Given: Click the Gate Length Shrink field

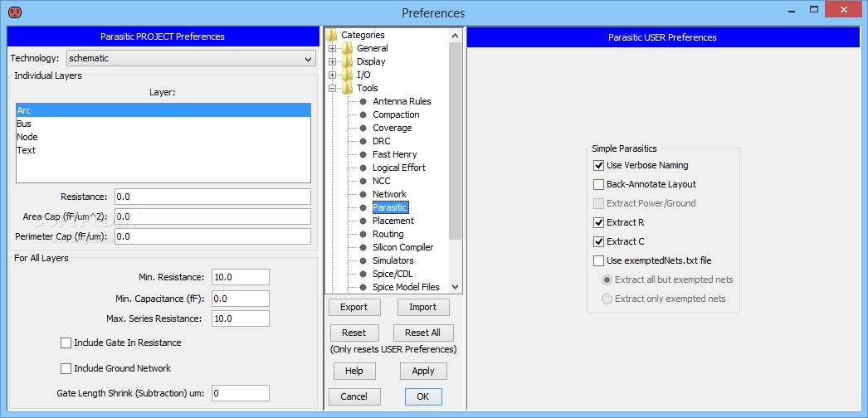Looking at the screenshot, I should pyautogui.click(x=241, y=393).
